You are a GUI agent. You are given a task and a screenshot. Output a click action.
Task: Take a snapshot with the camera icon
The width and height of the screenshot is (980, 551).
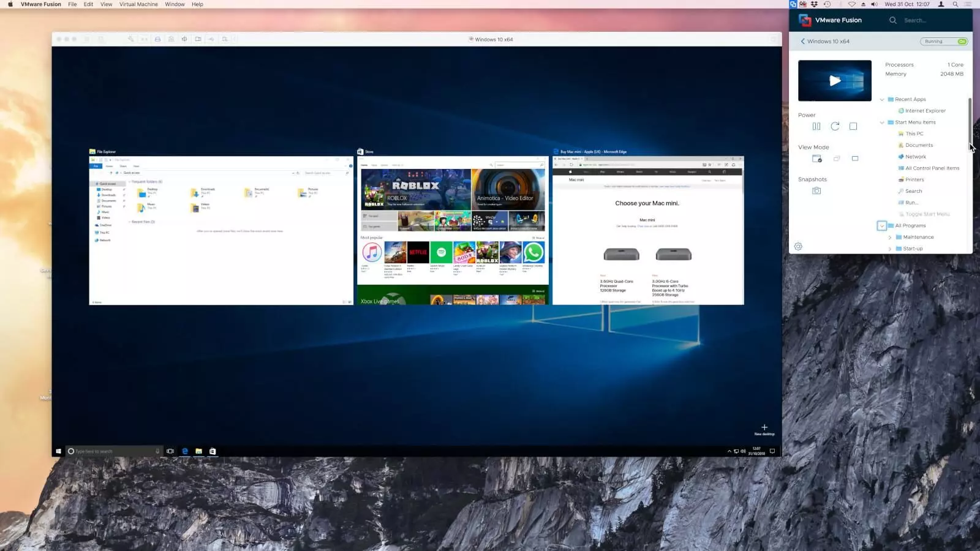coord(816,191)
